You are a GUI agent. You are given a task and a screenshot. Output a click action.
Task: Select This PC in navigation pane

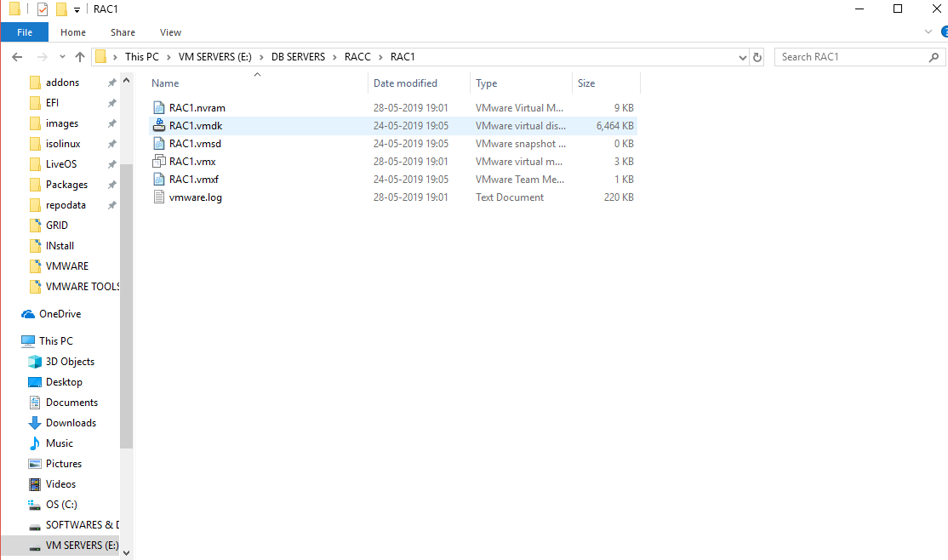pos(55,341)
